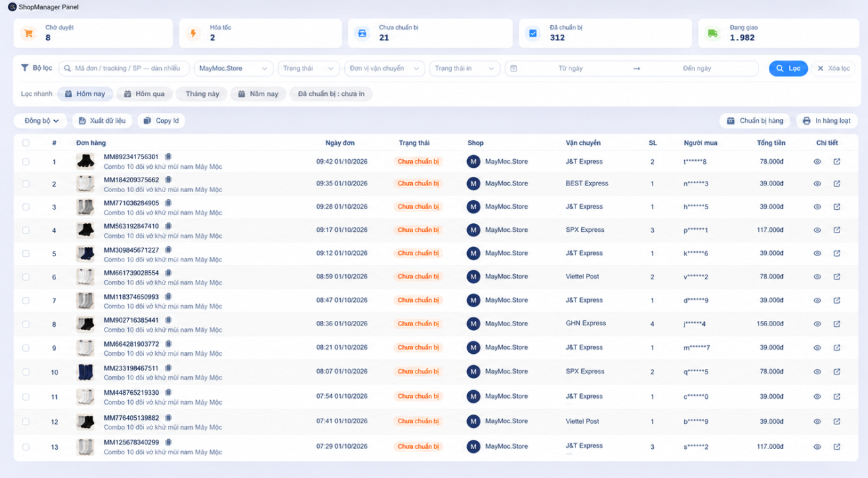The width and height of the screenshot is (868, 478).
Task: Click the Từ ngày date field
Action: (x=571, y=69)
